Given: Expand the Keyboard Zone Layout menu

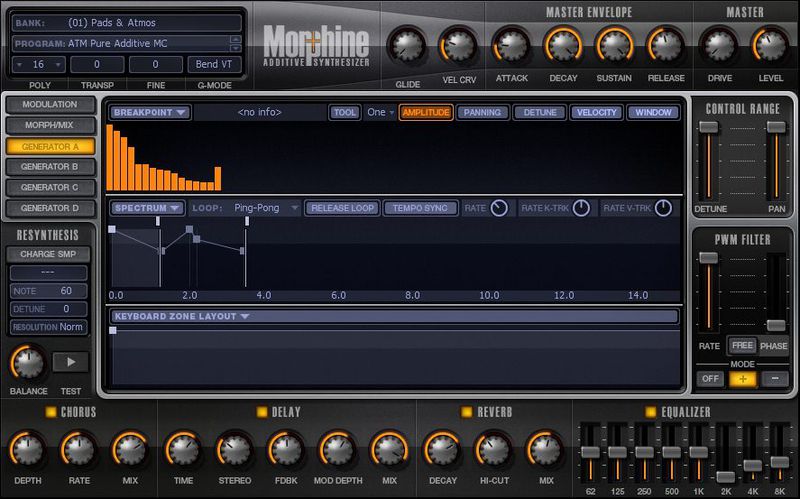Looking at the screenshot, I should pyautogui.click(x=181, y=317).
